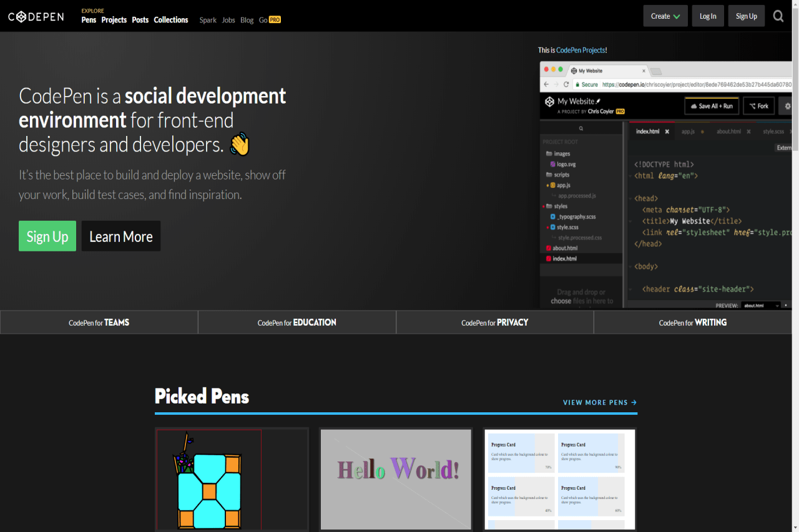Open the Jobs link
799x532 pixels.
[x=228, y=20]
